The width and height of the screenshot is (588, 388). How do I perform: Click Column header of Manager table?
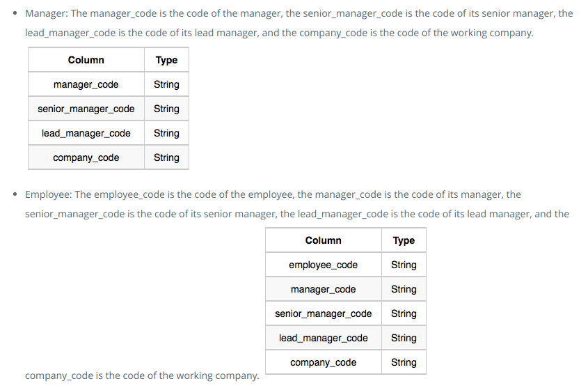click(x=86, y=60)
